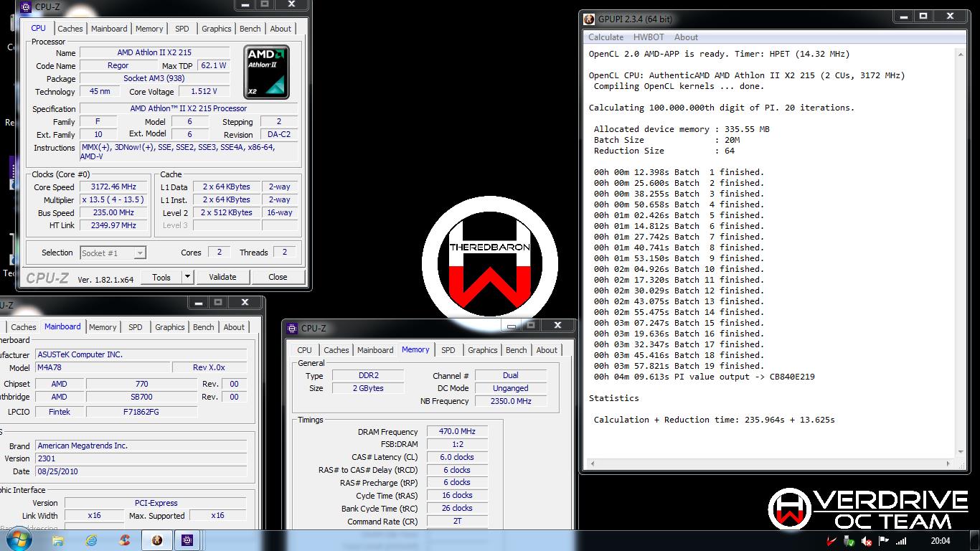Click the taskbar clock showing 20:04
The image size is (980, 551).
(940, 541)
